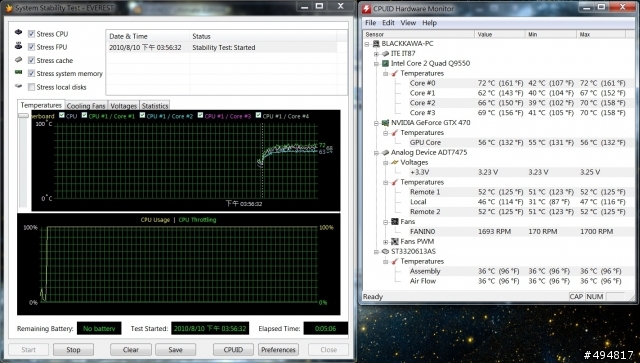Screen dimensions: 640x363
Task: Collapse Temperatures under Intel Core 2 Quad
Action: (x=386, y=73)
